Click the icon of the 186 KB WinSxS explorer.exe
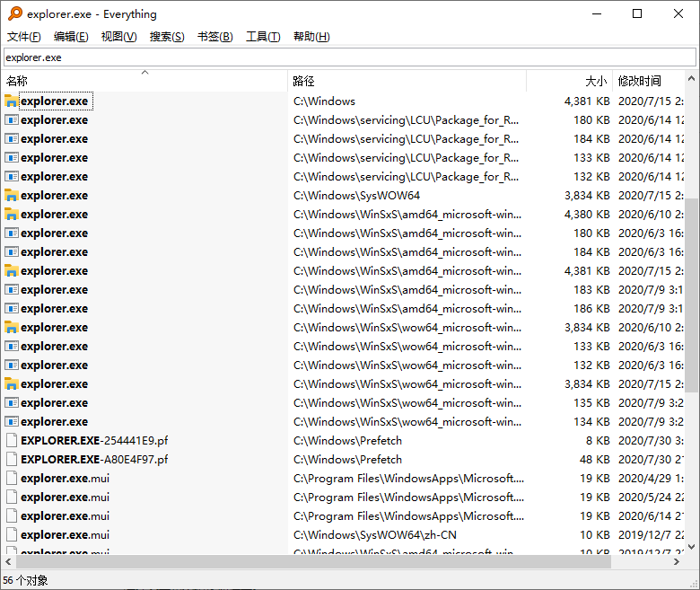Viewport: 700px width, 590px height. pyautogui.click(x=11, y=309)
